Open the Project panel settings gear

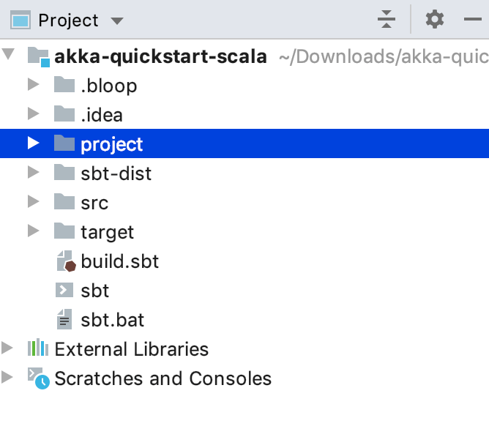coord(435,19)
